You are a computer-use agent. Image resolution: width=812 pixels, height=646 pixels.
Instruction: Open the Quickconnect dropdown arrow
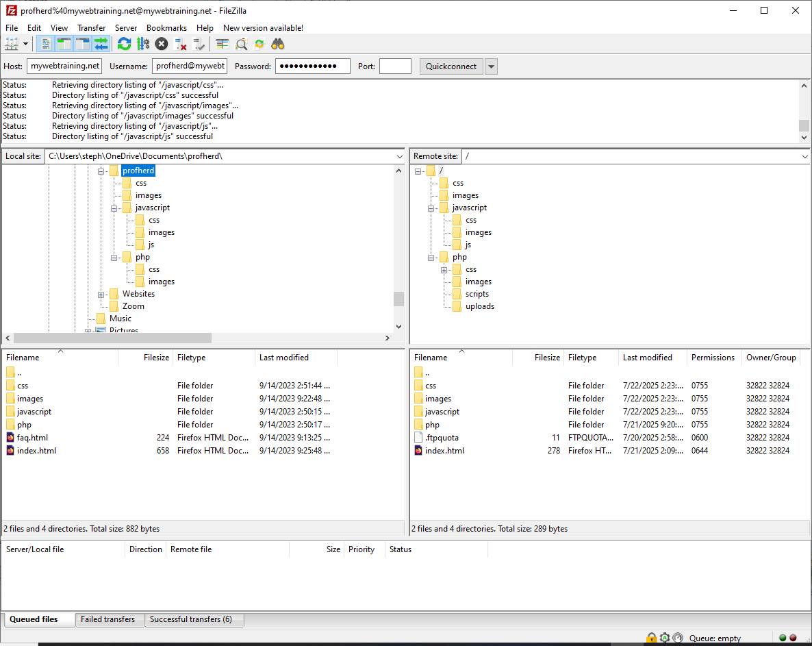[x=491, y=66]
